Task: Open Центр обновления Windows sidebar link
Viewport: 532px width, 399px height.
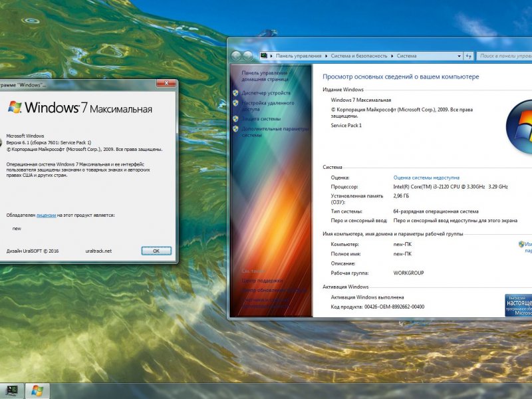Action: coord(274,291)
